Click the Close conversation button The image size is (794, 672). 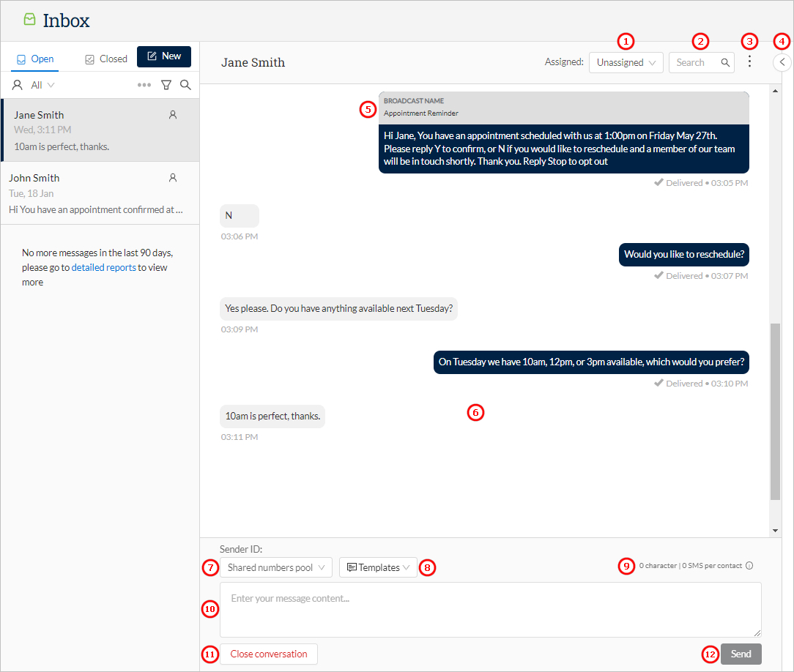point(268,654)
